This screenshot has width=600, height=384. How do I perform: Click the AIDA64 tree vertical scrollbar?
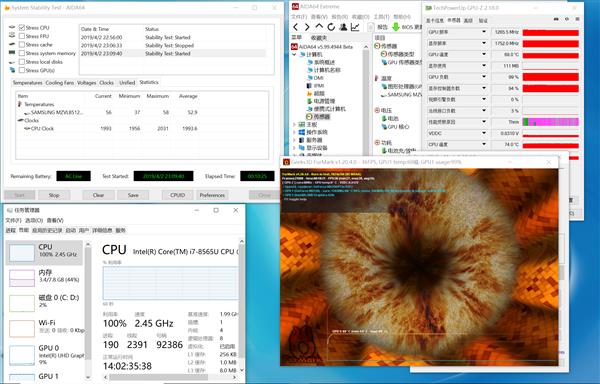click(x=366, y=100)
